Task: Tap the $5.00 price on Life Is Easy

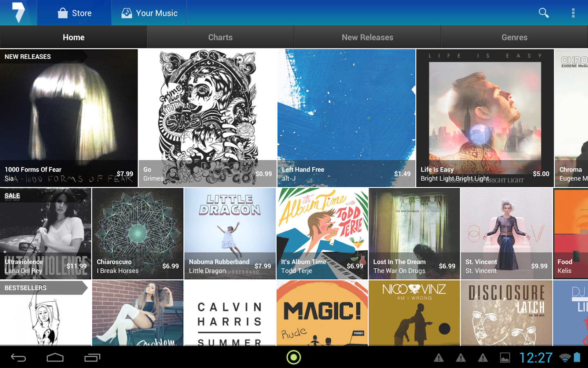Action: [x=541, y=174]
